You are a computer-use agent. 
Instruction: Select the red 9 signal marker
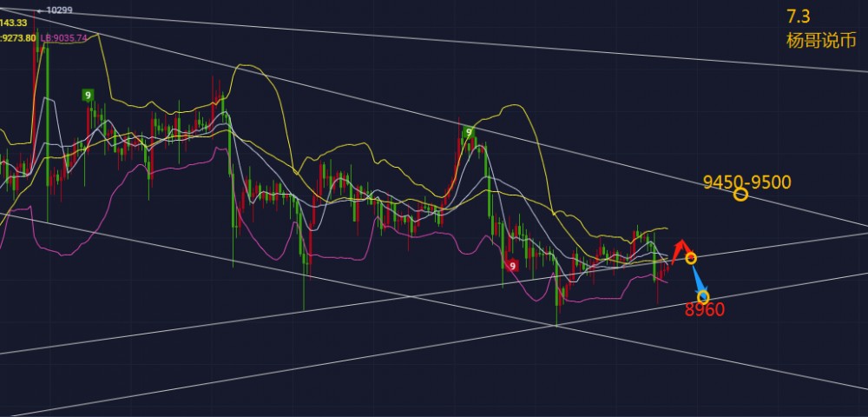click(x=512, y=266)
